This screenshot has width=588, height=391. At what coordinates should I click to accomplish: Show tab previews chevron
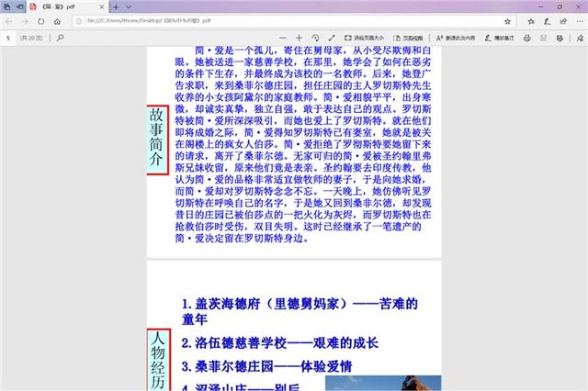tap(129, 6)
